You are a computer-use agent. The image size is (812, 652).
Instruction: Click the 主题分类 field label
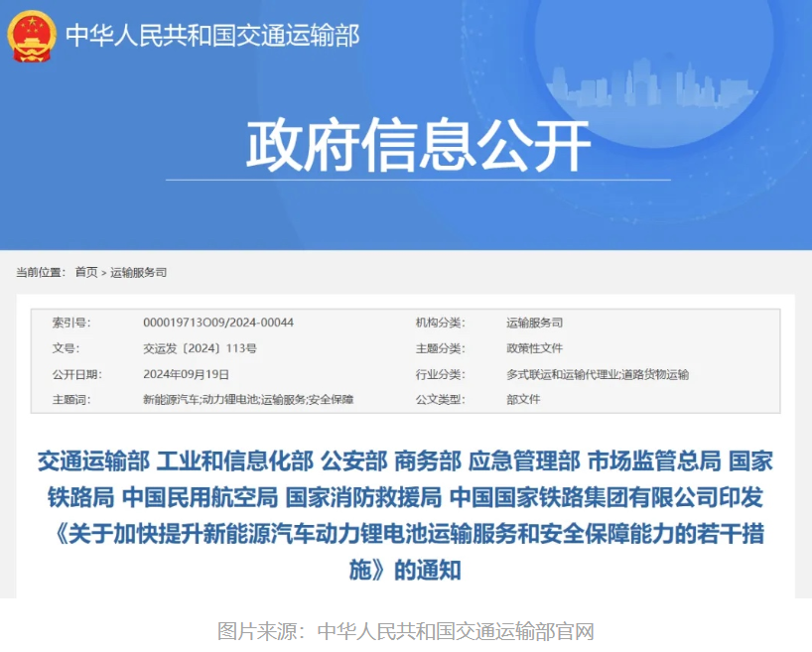440,348
